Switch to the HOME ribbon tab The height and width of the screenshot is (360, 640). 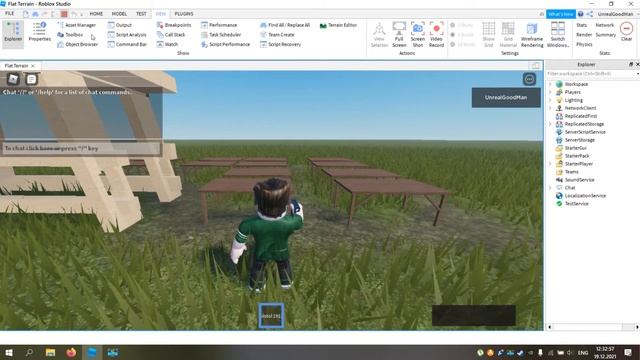[96, 14]
